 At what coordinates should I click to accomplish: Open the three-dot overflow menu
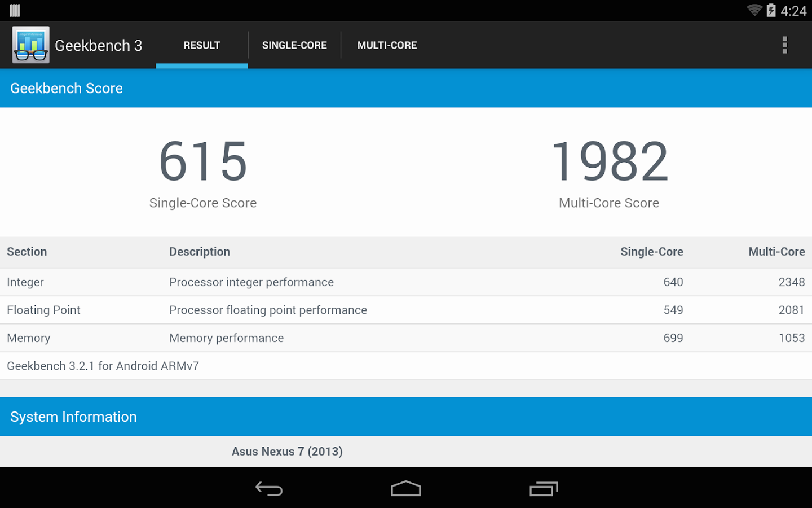pyautogui.click(x=784, y=45)
